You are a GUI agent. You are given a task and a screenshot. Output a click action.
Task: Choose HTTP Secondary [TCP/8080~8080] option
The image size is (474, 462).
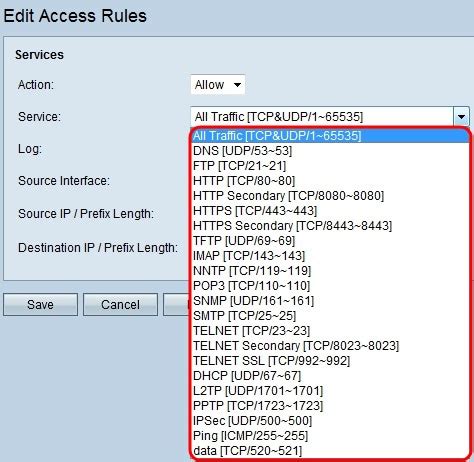tap(331, 196)
